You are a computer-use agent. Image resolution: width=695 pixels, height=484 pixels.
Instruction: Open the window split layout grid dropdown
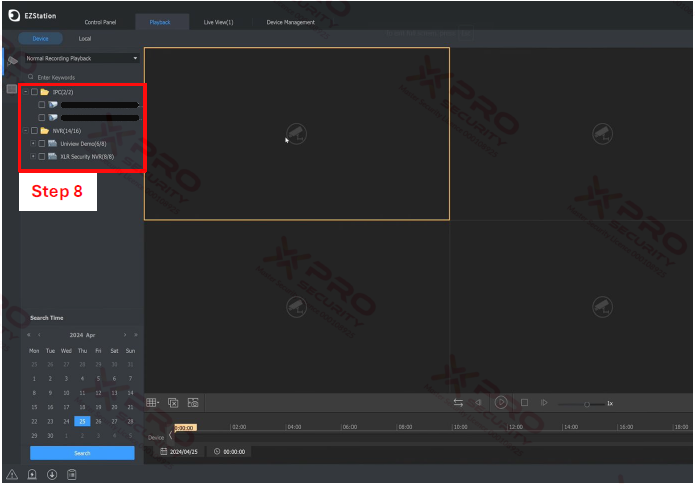(x=152, y=402)
